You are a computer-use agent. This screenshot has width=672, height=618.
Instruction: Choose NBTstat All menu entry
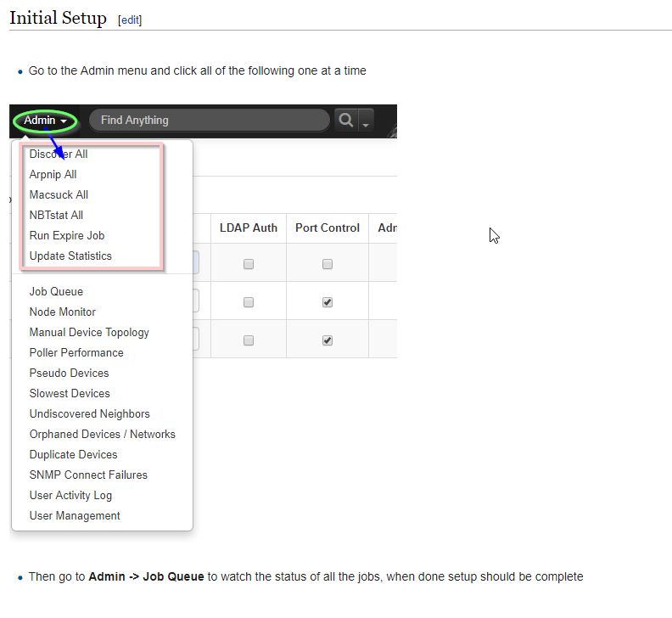(x=56, y=216)
